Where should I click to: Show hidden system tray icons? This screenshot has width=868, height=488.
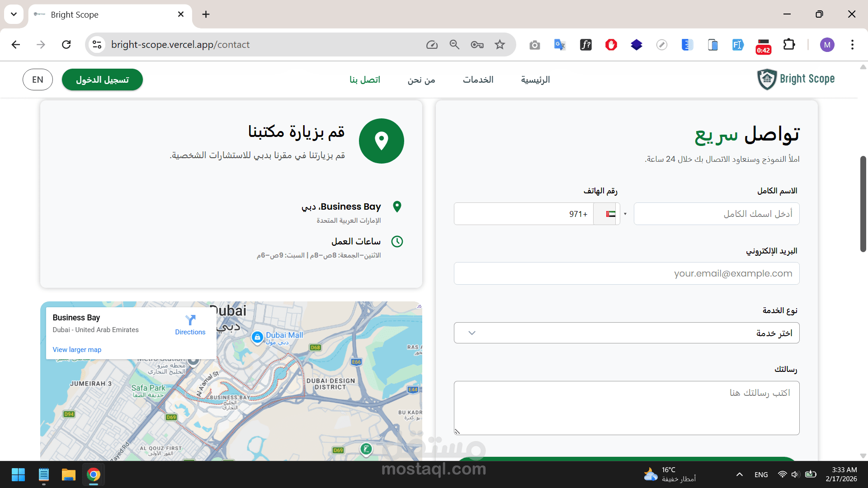click(x=739, y=474)
